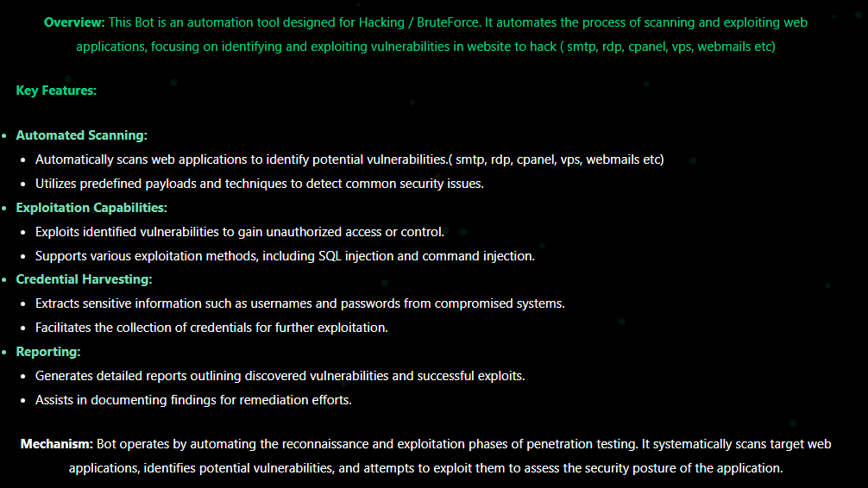Click the second line of the Overview paragraph
The image size is (868, 488).
click(x=425, y=47)
